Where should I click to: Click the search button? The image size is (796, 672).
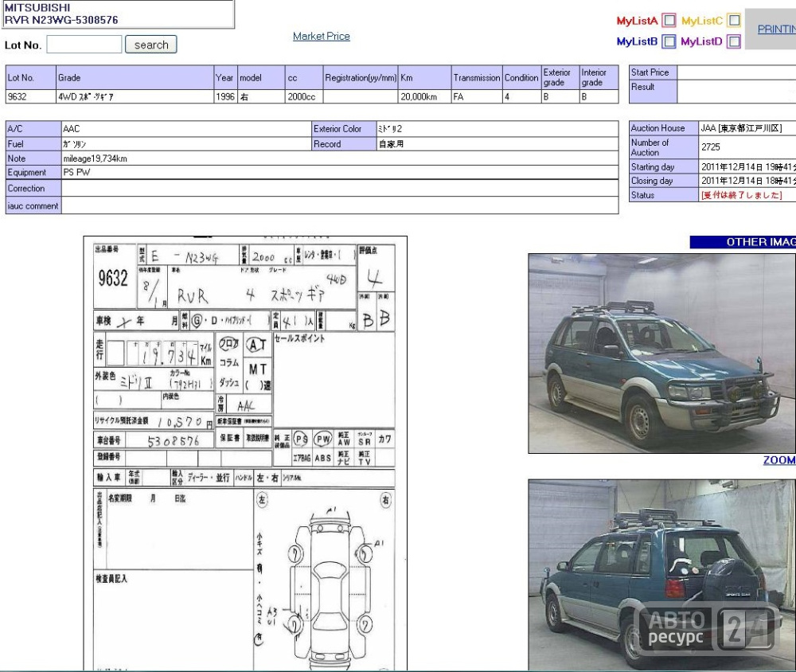point(150,45)
